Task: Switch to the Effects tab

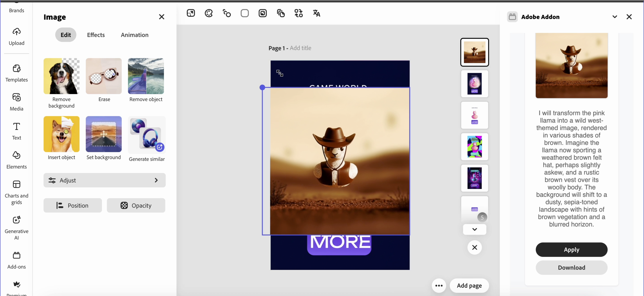Action: pyautogui.click(x=96, y=35)
